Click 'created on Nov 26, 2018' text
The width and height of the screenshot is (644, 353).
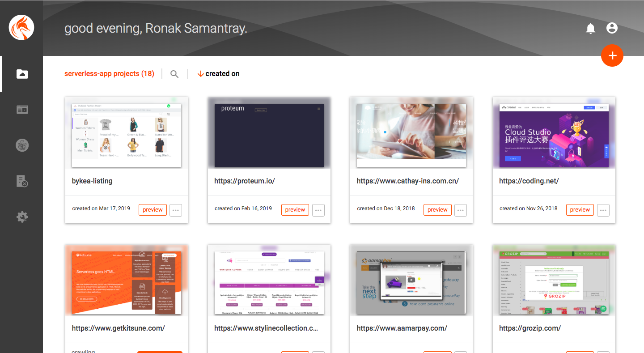click(529, 208)
